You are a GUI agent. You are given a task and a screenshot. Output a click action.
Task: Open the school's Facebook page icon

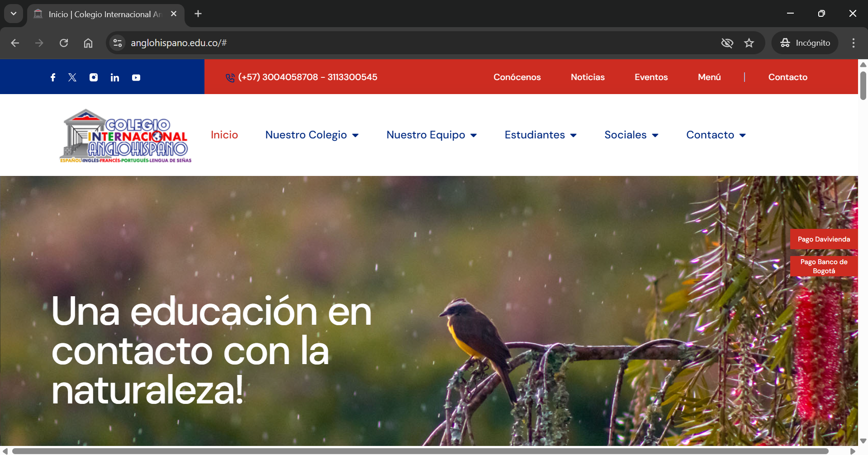[53, 77]
